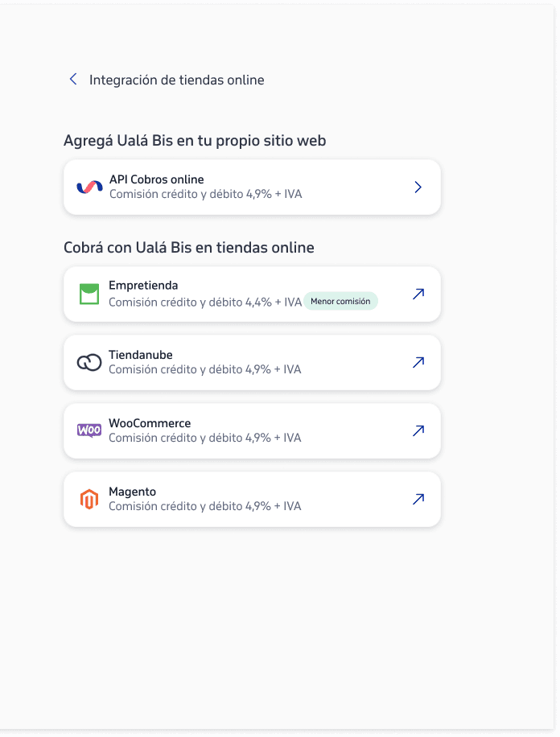560x737 pixels.
Task: Click the green Empretienda logo
Action: [89, 294]
